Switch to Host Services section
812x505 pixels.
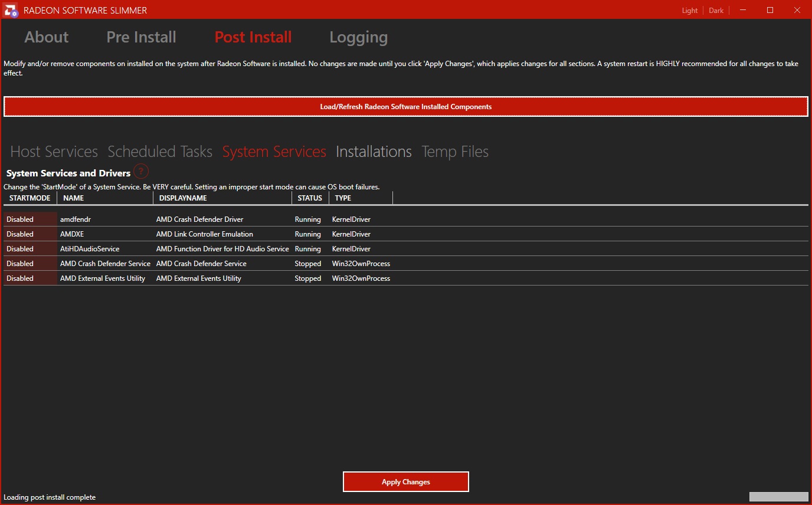[x=54, y=152]
